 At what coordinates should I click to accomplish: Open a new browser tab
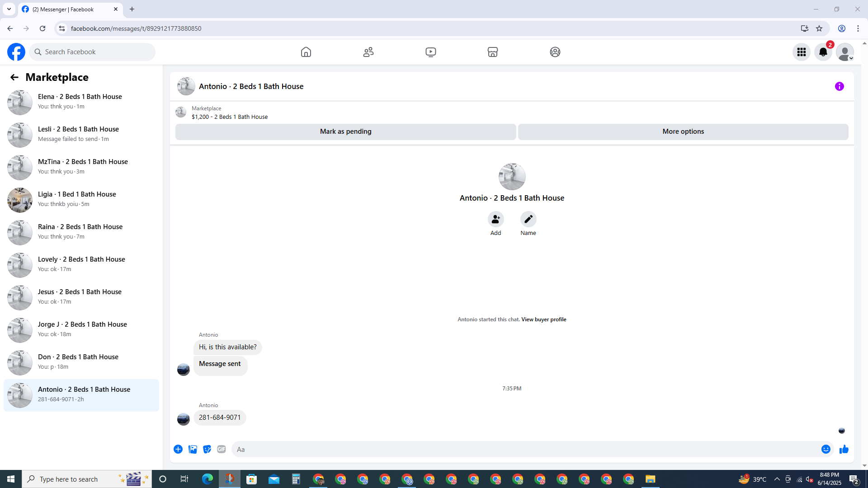coord(132,9)
